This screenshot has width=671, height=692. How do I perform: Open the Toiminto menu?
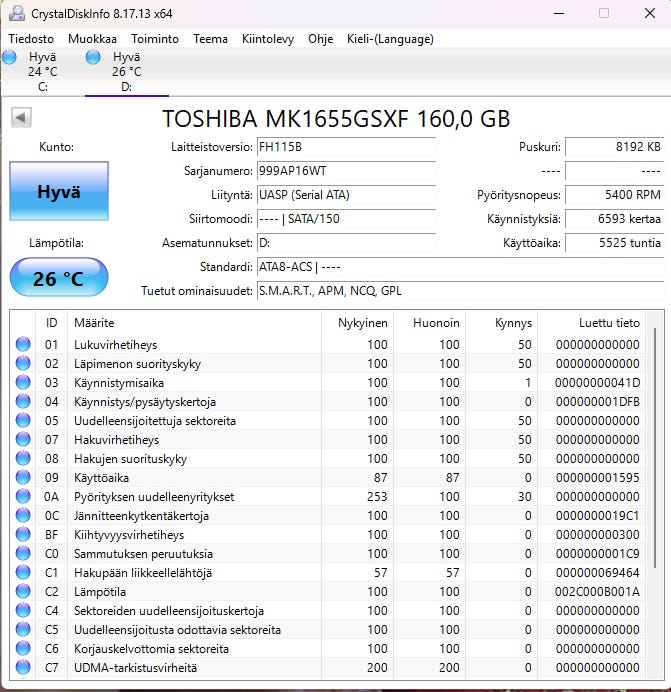click(x=155, y=39)
